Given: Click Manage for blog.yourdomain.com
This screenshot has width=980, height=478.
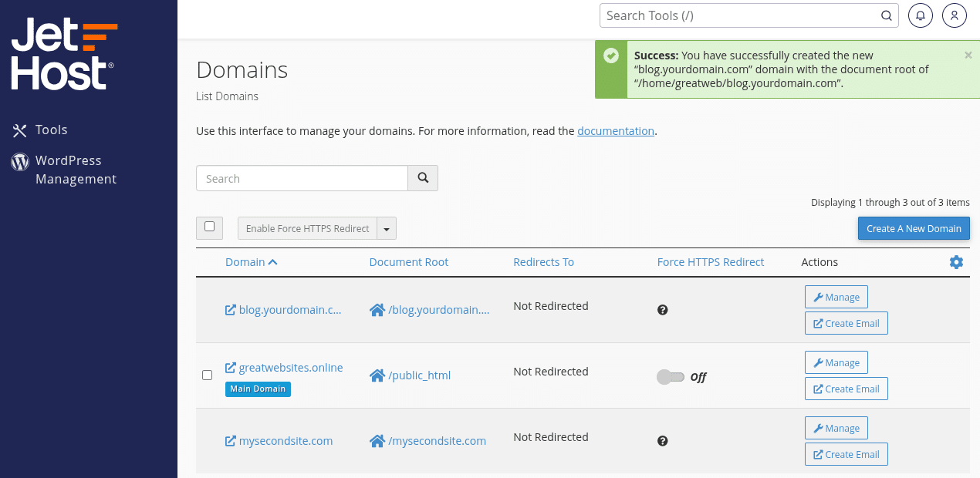Looking at the screenshot, I should click(x=836, y=297).
